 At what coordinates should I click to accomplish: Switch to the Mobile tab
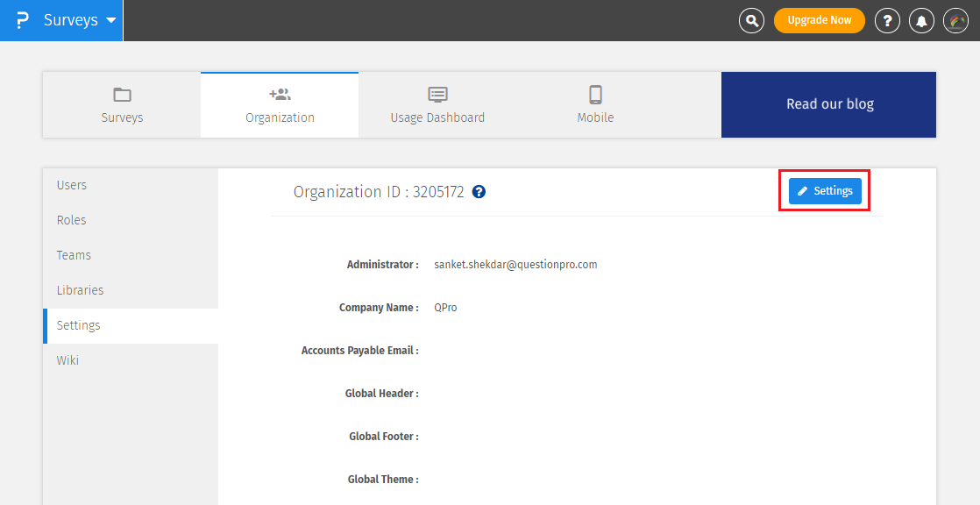(595, 105)
